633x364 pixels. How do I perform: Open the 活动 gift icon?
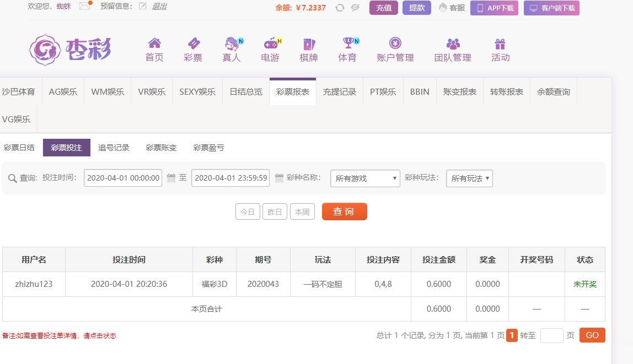[x=500, y=44]
